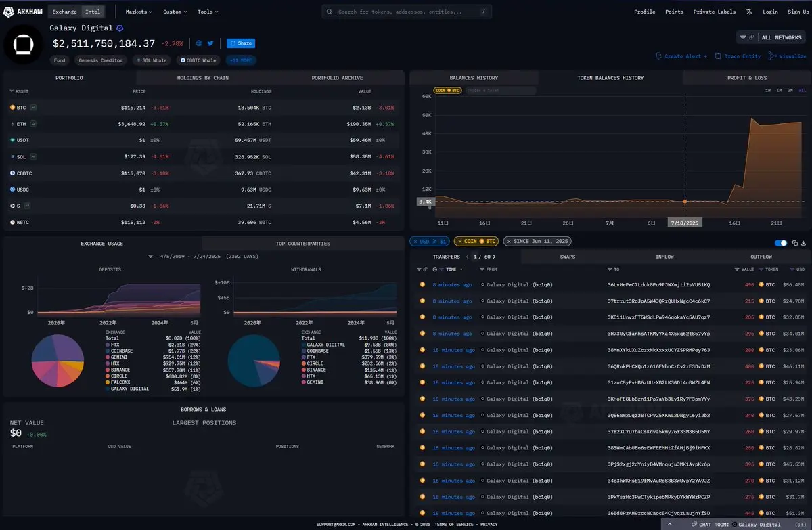Remove the USD ≥ $1 filter chip
The width and height of the screenshot is (812, 530).
click(415, 242)
